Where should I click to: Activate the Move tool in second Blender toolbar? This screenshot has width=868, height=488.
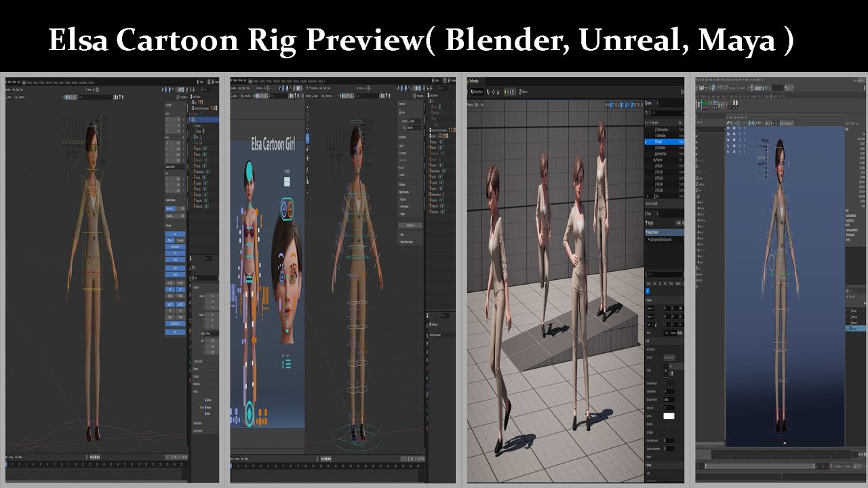(307, 127)
